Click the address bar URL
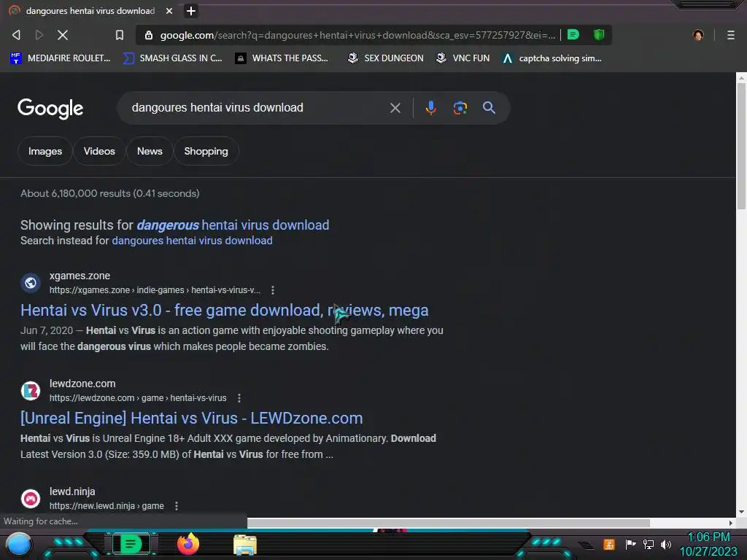This screenshot has height=560, width=747. point(357,35)
